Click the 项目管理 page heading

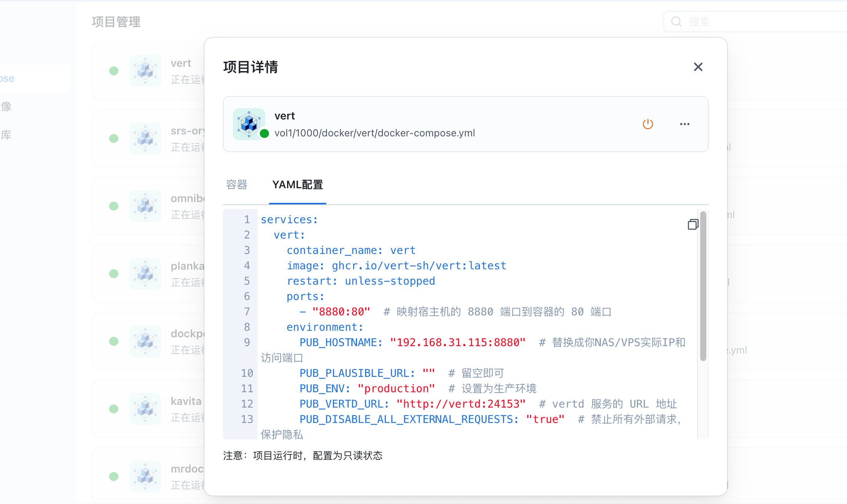tap(116, 22)
